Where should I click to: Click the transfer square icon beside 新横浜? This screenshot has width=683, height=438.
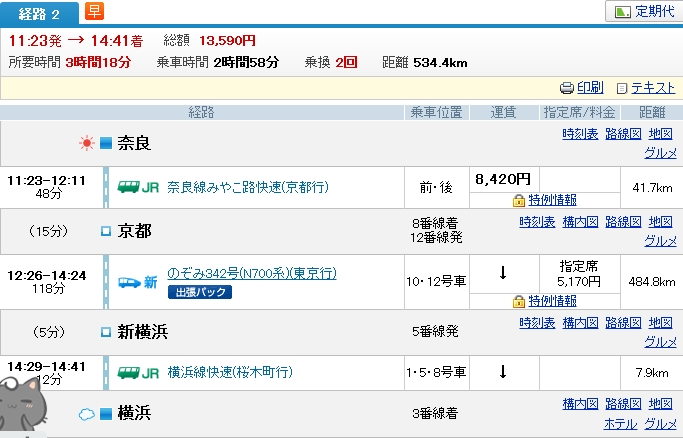point(106,332)
